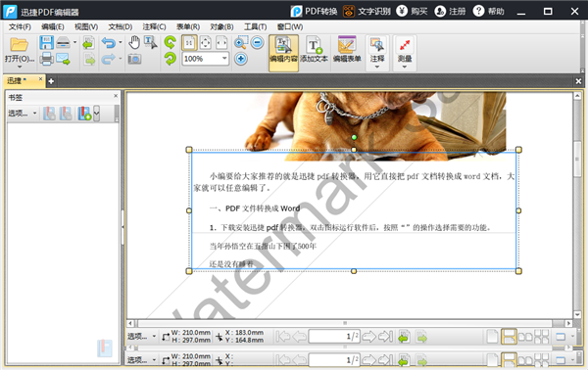Select the marquee zoom magnifier tool
Viewport: 588px width, 370px height.
pyautogui.click(x=241, y=42)
